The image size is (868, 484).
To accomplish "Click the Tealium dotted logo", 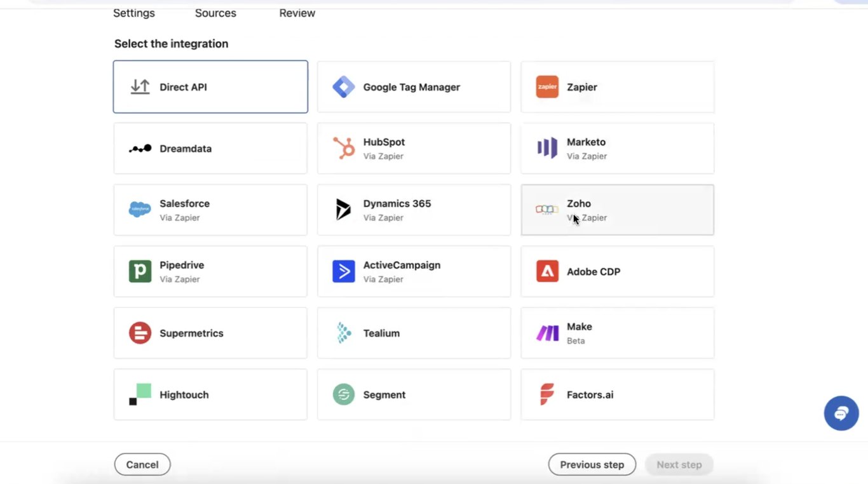I will point(344,333).
